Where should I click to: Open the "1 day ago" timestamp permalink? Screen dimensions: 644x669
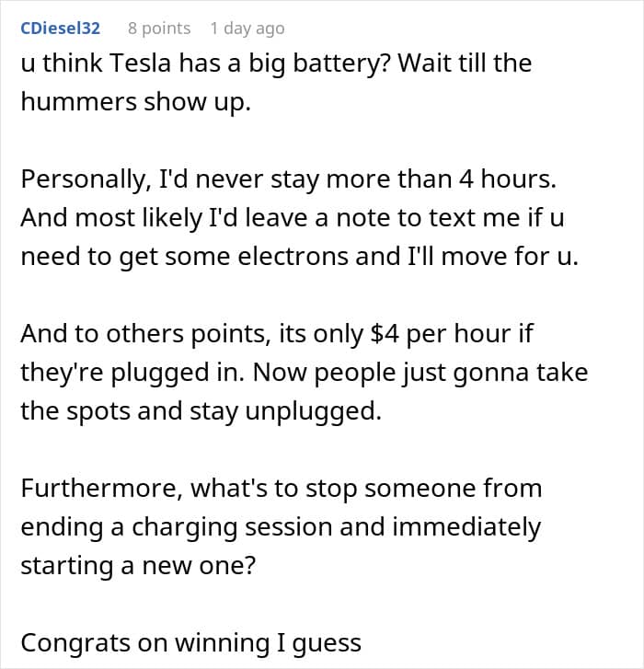[x=247, y=29]
